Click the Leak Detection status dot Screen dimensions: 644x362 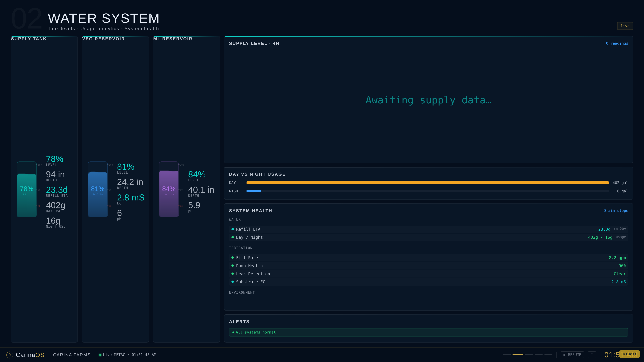point(232,274)
